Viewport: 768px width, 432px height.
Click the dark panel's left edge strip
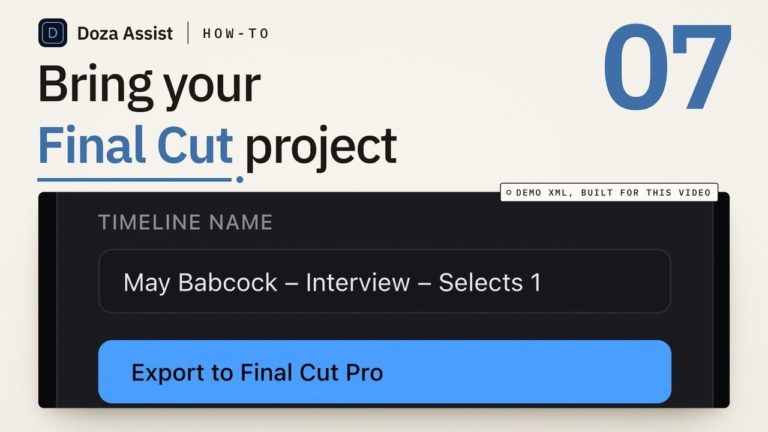[x=48, y=300]
